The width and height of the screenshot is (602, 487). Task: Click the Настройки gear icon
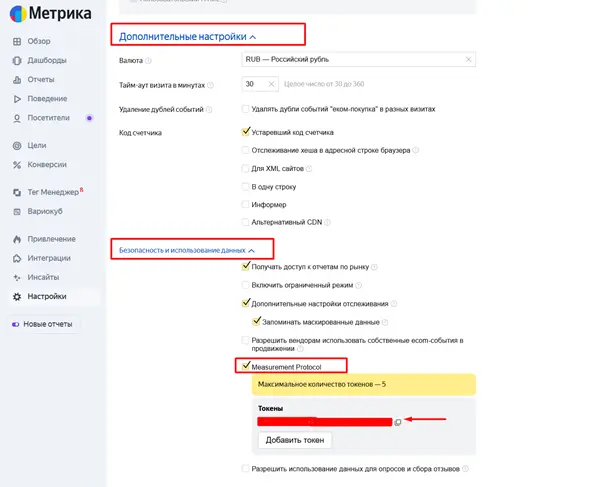click(x=16, y=296)
